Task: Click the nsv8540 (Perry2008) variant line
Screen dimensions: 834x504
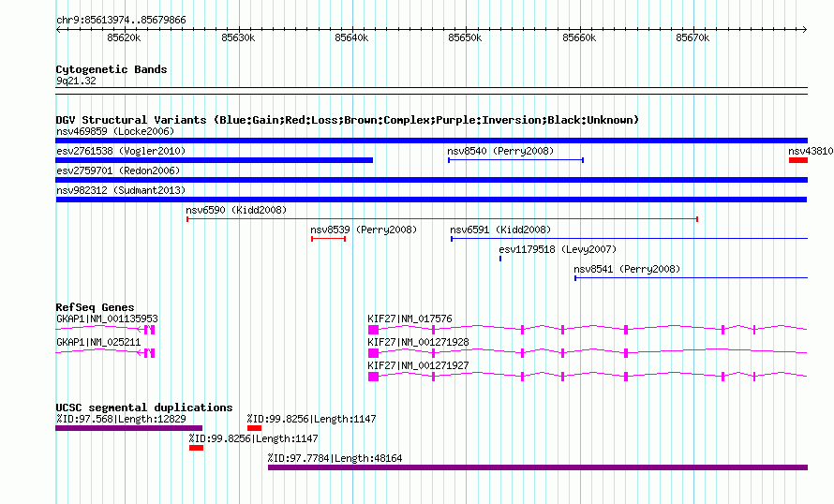Action: 516,160
